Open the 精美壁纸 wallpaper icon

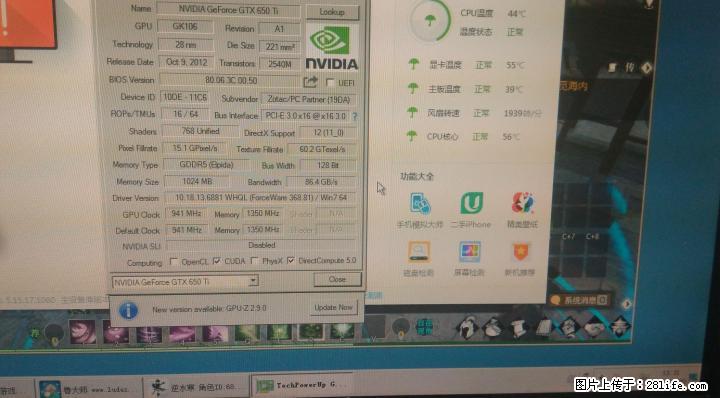click(523, 203)
